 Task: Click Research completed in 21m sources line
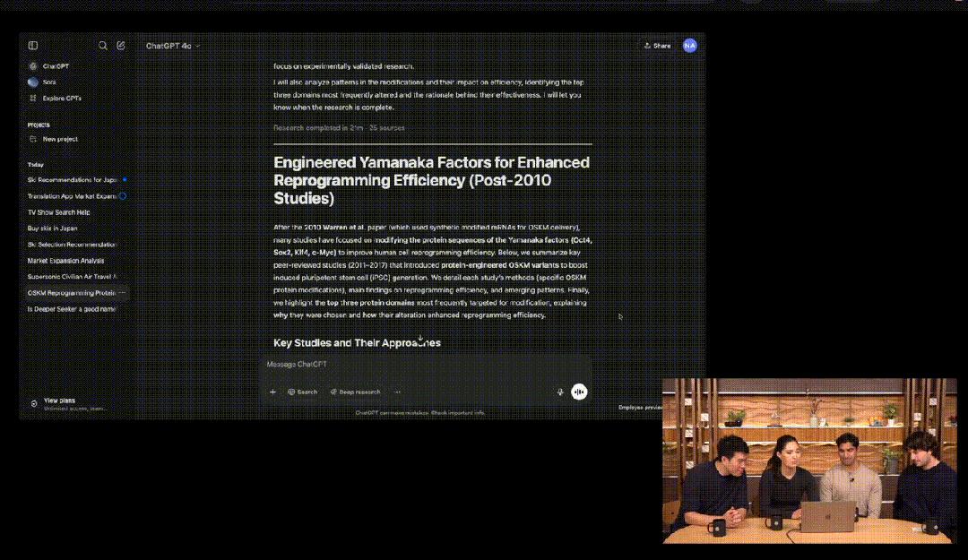pos(339,128)
